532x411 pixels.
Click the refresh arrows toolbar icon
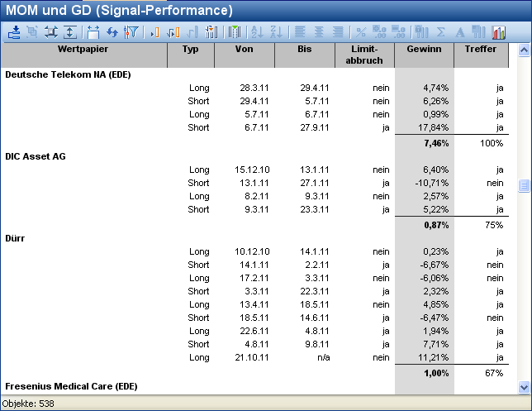pyautogui.click(x=112, y=32)
